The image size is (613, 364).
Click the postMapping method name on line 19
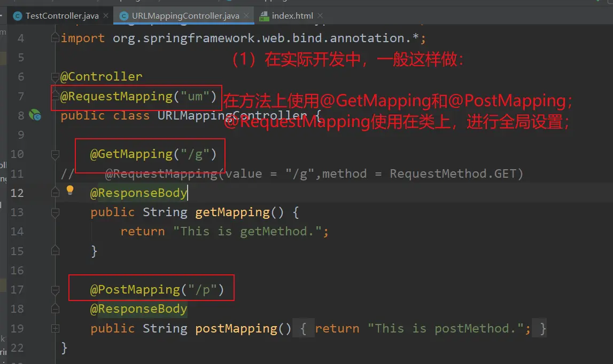click(236, 328)
